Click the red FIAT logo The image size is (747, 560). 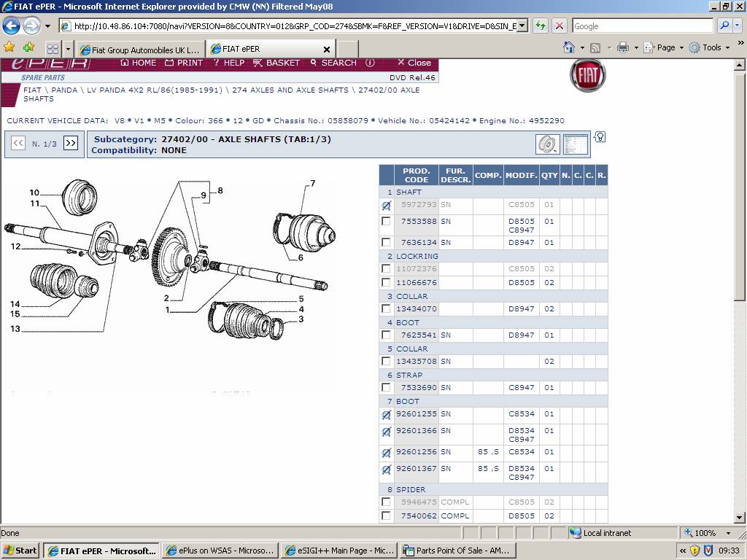point(588,75)
